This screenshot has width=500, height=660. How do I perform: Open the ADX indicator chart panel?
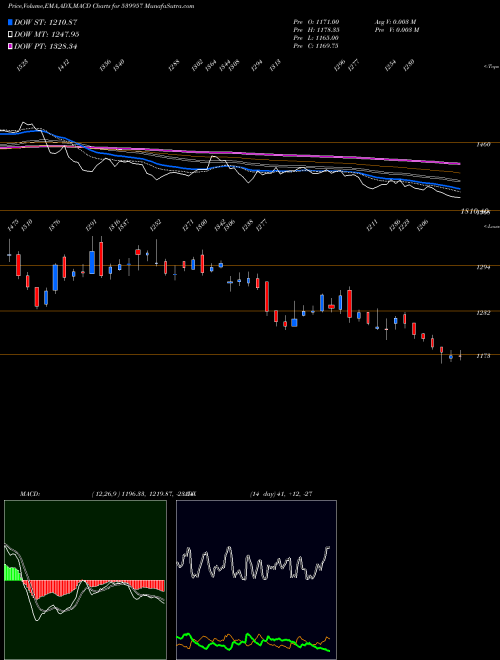[x=256, y=580]
